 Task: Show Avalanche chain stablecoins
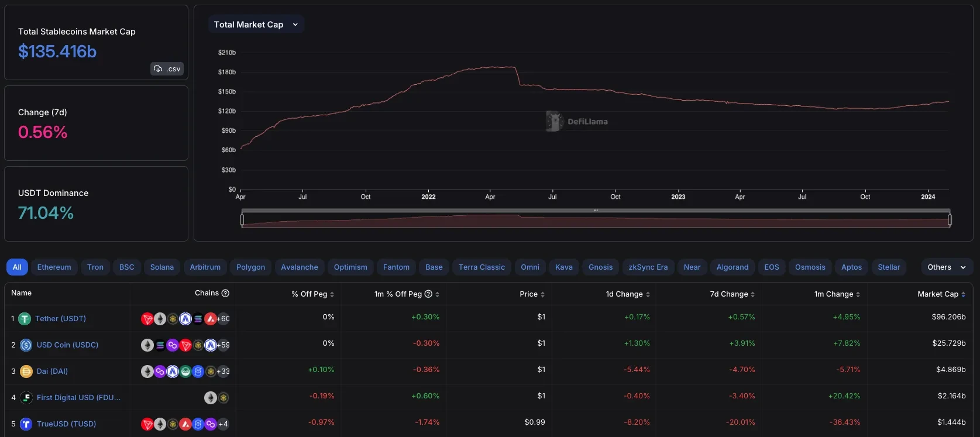pos(300,267)
